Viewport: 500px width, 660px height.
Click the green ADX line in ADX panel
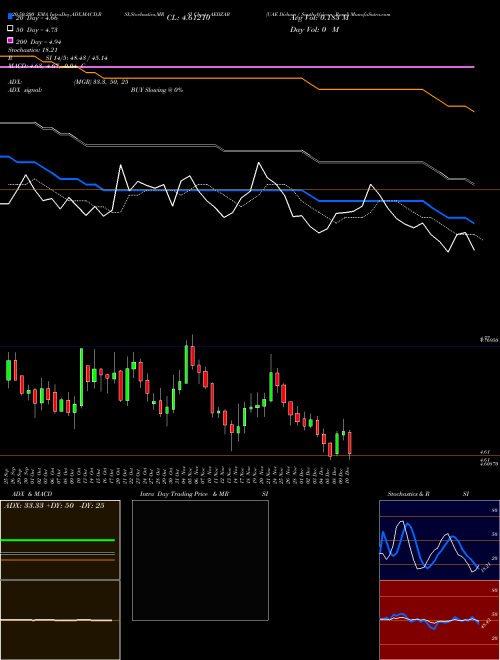point(58,540)
